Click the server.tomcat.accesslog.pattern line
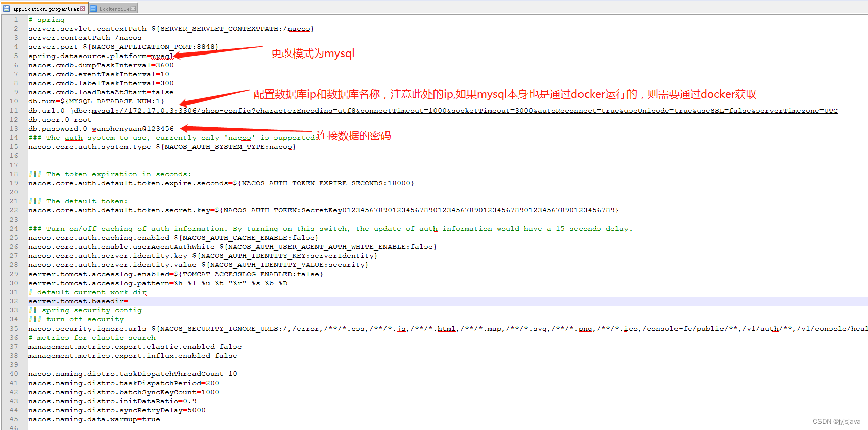Image resolution: width=868 pixels, height=430 pixels. (x=158, y=283)
